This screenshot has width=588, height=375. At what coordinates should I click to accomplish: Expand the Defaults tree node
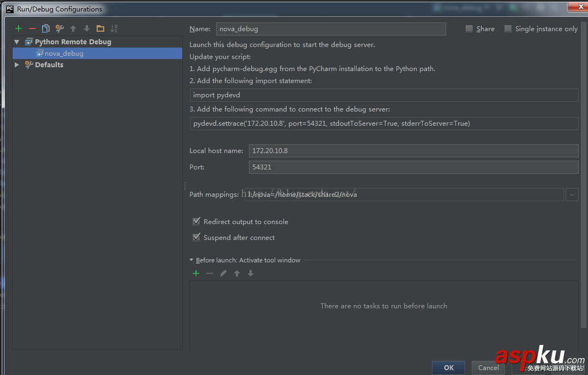16,65
